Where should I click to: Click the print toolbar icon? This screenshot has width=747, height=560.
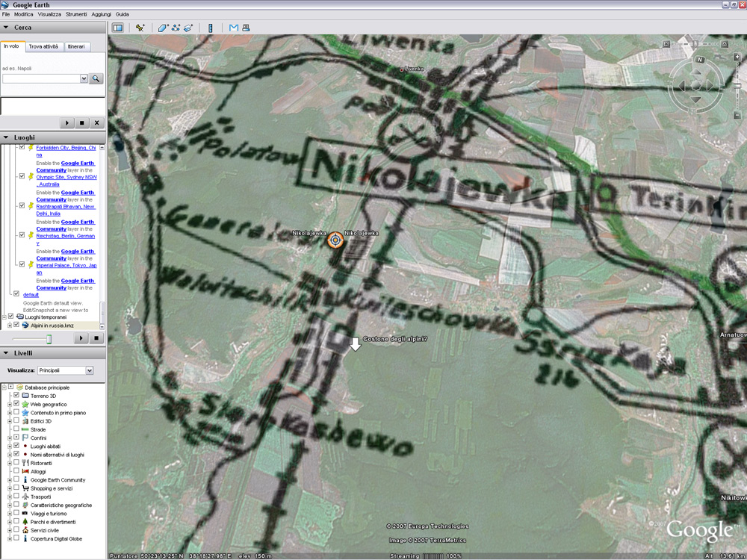click(246, 28)
